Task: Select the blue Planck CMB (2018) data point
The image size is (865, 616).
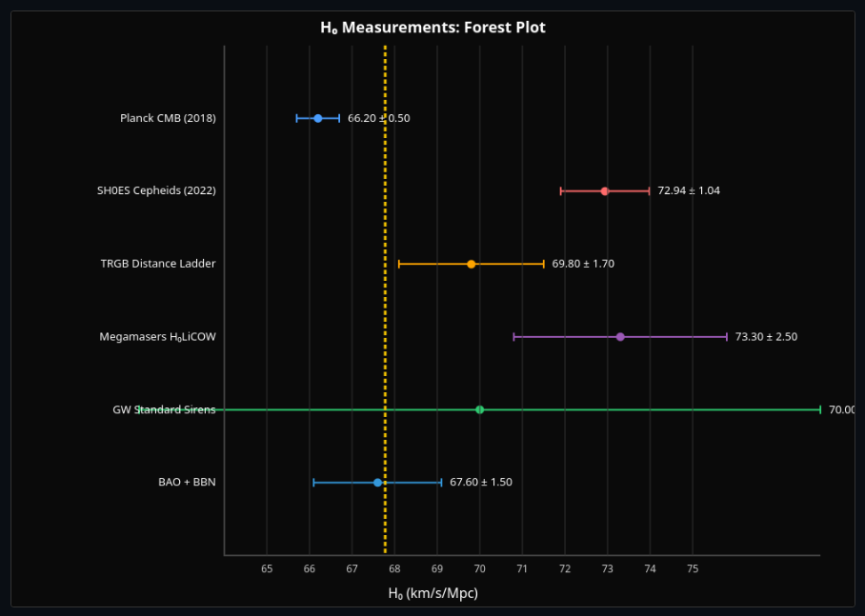Action: (317, 118)
